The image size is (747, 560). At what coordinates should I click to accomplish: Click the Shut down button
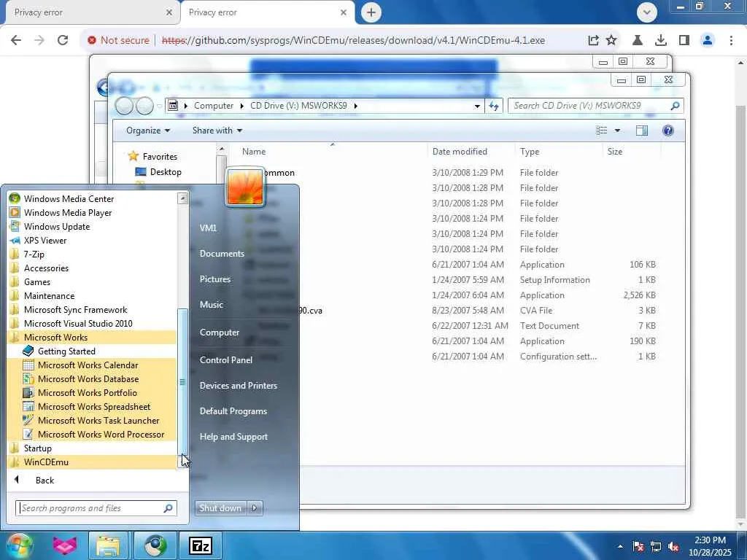point(220,508)
